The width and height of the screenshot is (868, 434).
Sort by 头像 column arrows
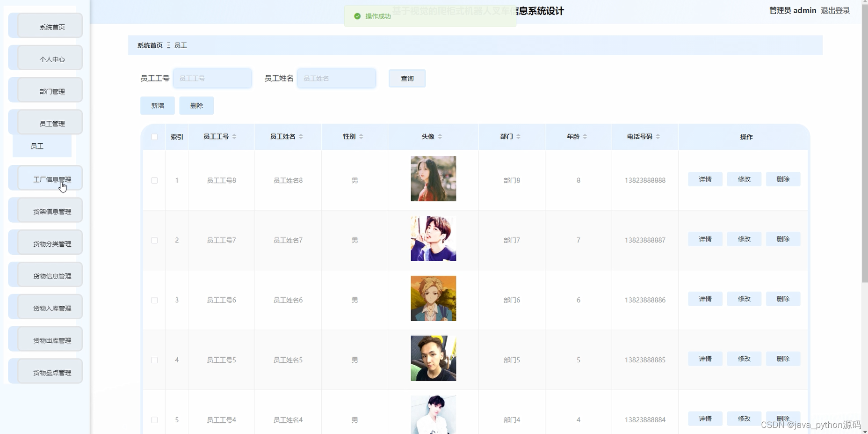[440, 137]
